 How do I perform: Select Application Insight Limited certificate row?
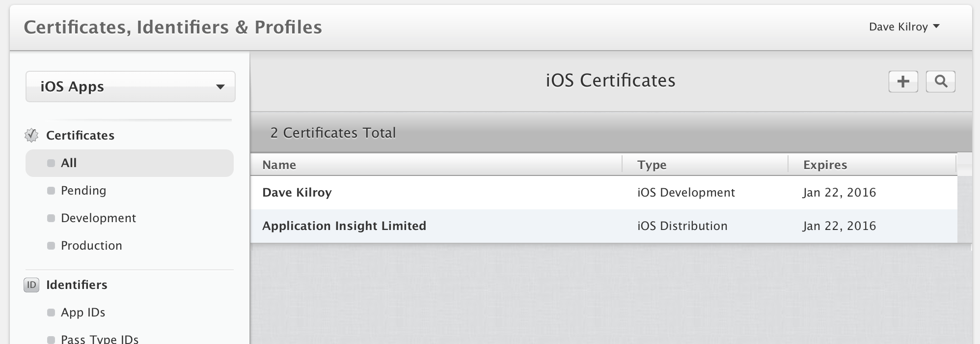[344, 226]
